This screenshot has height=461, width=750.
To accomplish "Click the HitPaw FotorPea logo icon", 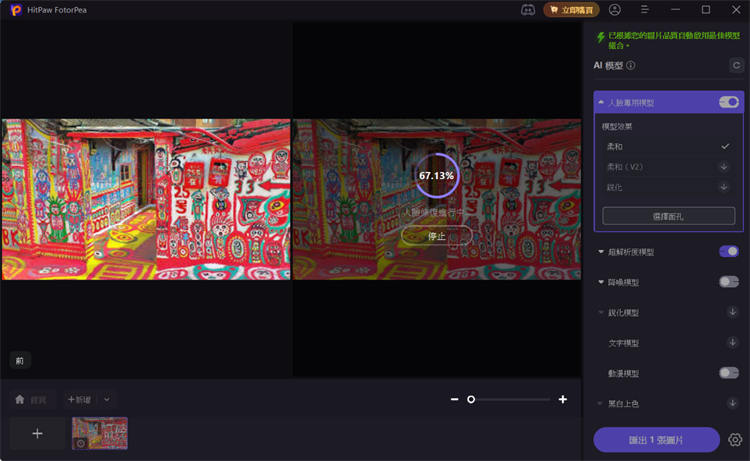I will (16, 10).
